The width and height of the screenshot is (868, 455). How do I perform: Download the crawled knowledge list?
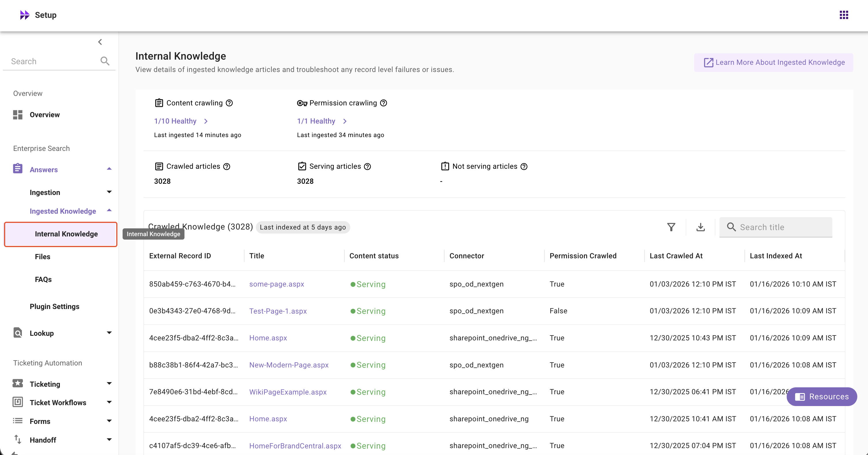[700, 227]
